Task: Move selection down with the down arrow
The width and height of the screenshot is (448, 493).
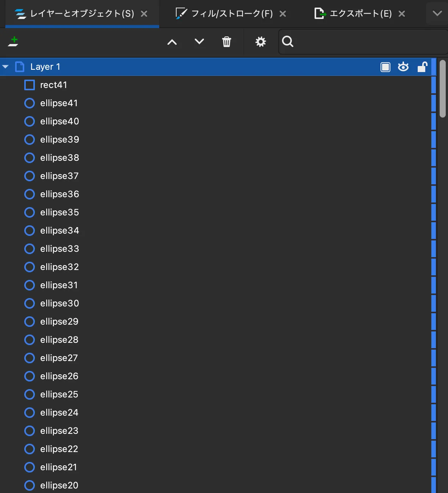Action: 199,41
